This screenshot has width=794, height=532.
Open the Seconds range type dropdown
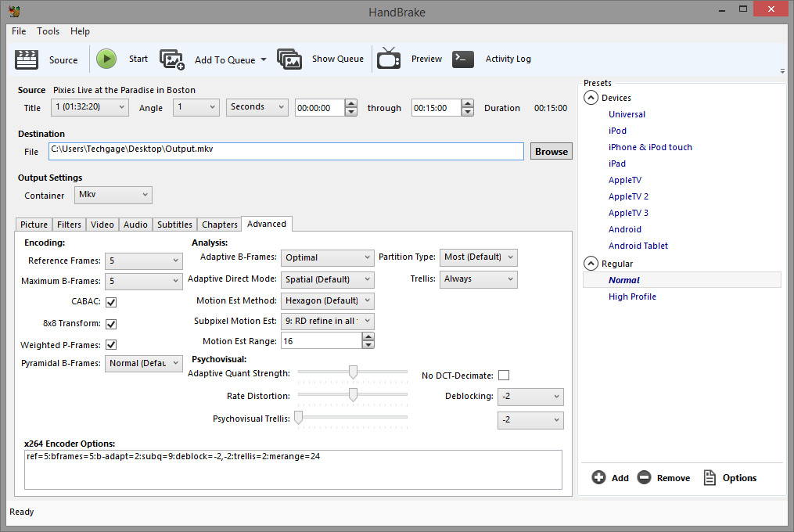257,107
